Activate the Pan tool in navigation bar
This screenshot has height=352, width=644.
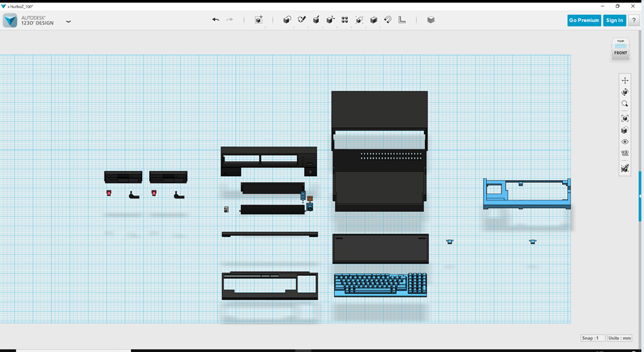[625, 80]
